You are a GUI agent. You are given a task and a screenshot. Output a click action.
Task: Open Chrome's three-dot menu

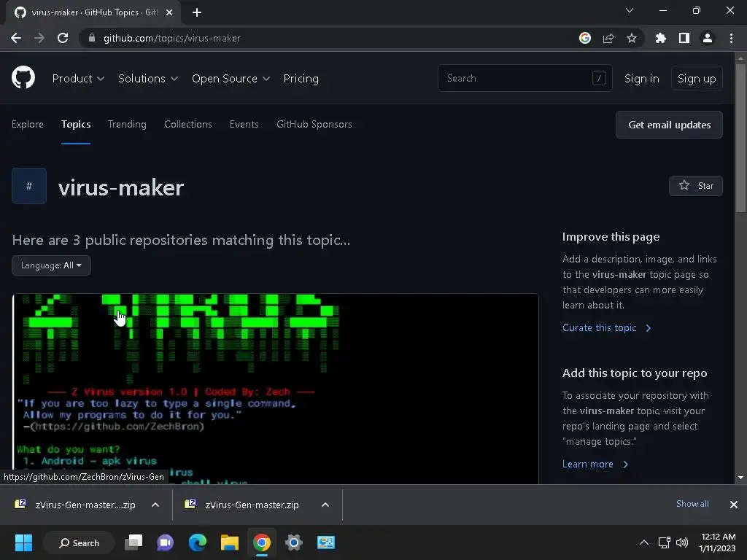[x=731, y=38]
